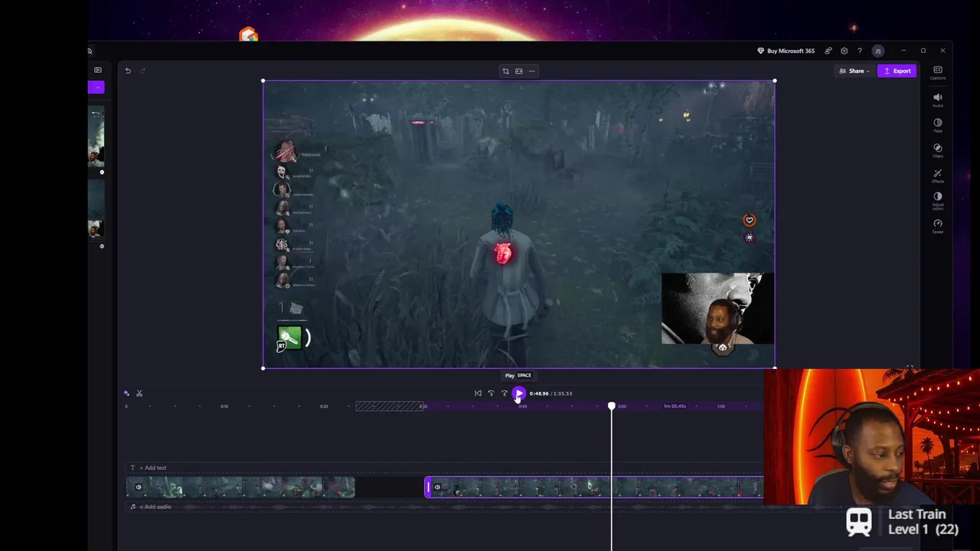Click the desktop shortcut icon above the window

(x=248, y=34)
